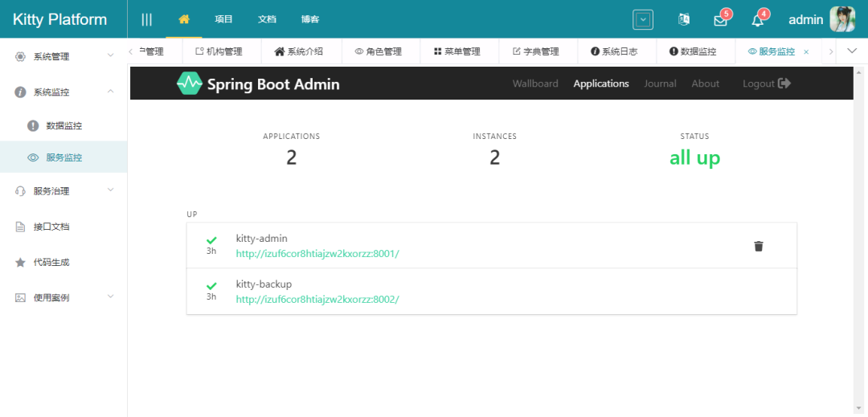Viewport: 868px width, 417px height.
Task: Click the Kitty Platform title
Action: click(x=59, y=19)
